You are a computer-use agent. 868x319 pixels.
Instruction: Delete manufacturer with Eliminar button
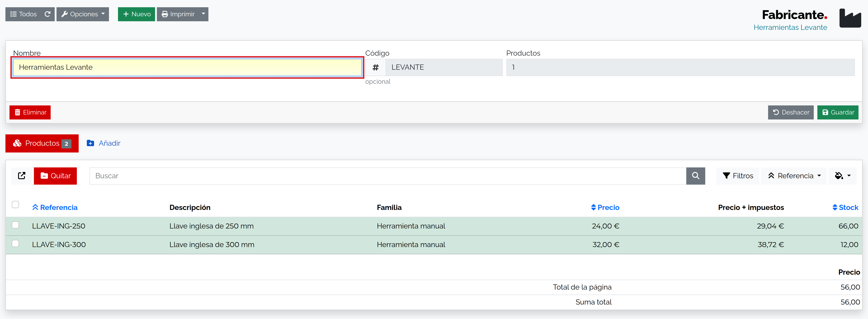[30, 112]
